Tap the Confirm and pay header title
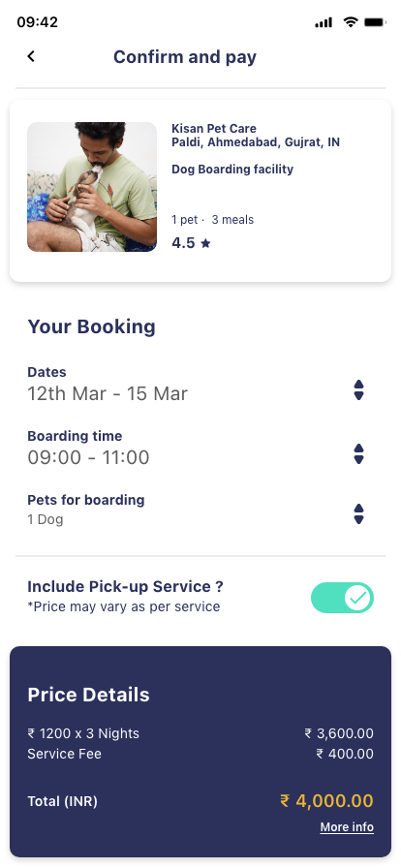Image resolution: width=401 pixels, height=868 pixels. point(185,57)
